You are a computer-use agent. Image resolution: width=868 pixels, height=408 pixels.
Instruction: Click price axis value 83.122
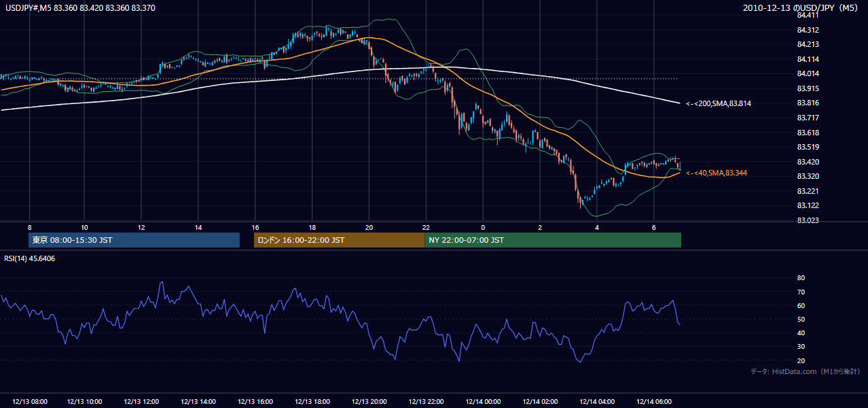click(x=808, y=205)
